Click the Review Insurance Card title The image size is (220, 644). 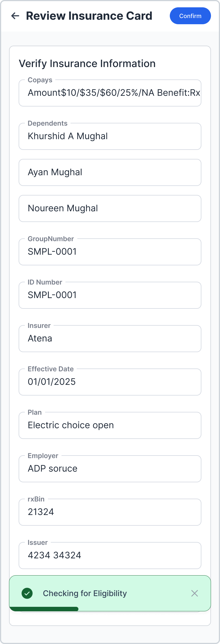[x=89, y=16]
